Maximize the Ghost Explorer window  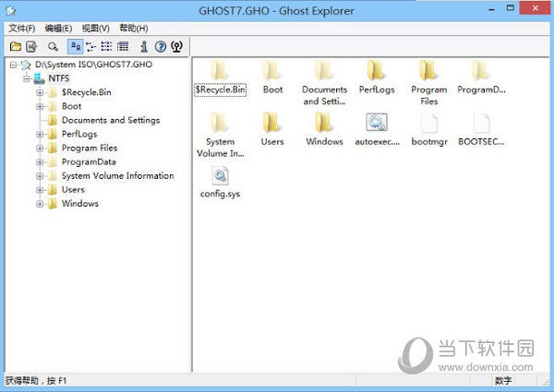pyautogui.click(x=511, y=8)
